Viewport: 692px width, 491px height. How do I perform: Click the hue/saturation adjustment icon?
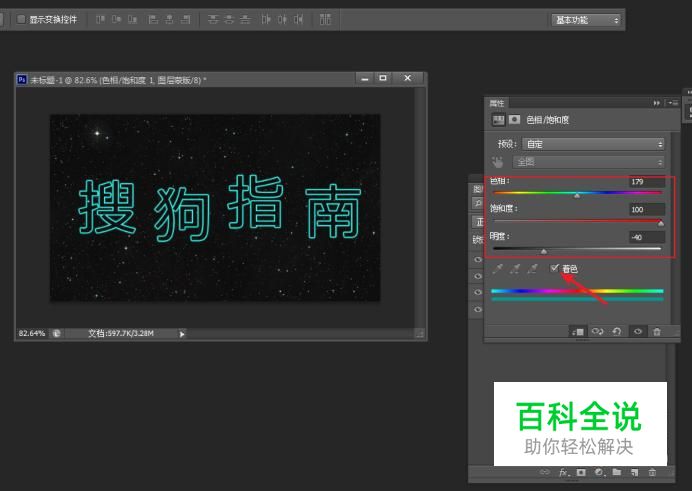point(498,120)
